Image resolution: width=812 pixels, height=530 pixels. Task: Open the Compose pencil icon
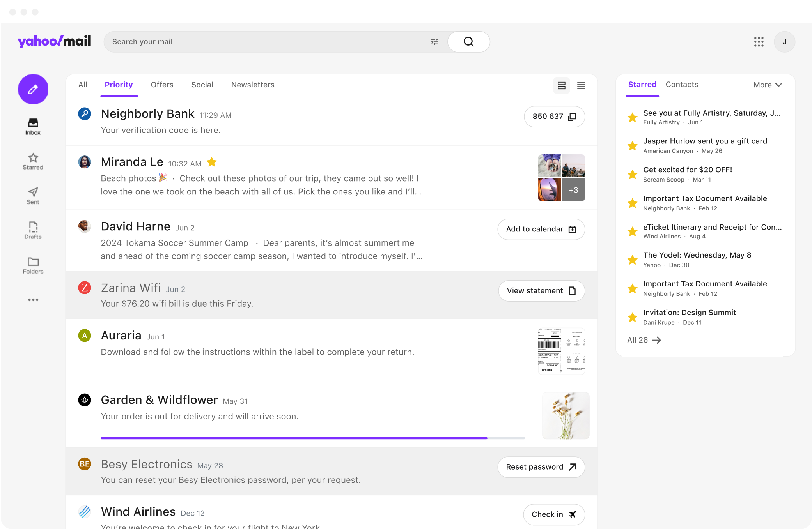(x=33, y=89)
